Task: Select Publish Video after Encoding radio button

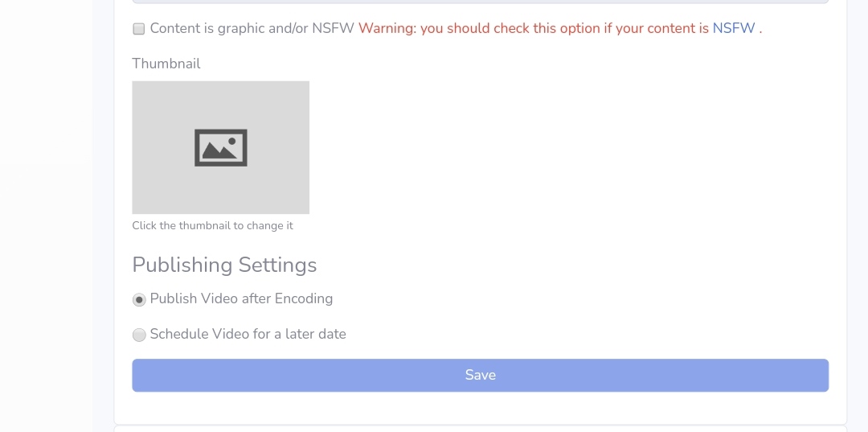Action: [139, 299]
